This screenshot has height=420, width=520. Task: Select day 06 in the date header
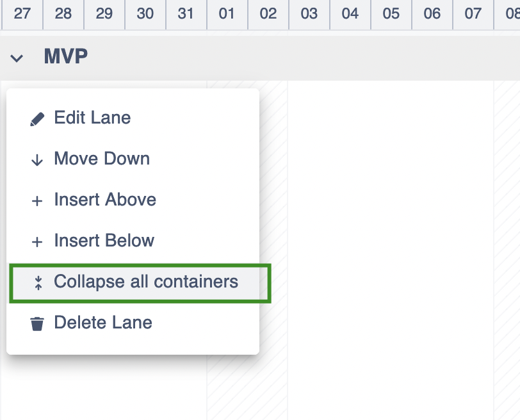(432, 14)
